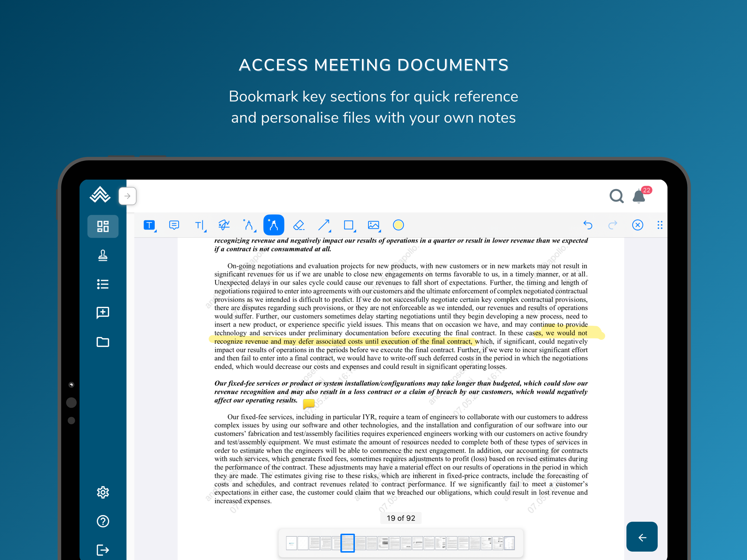Viewport: 747px width, 560px height.
Task: Open the dashboard grid view
Action: [x=103, y=226]
